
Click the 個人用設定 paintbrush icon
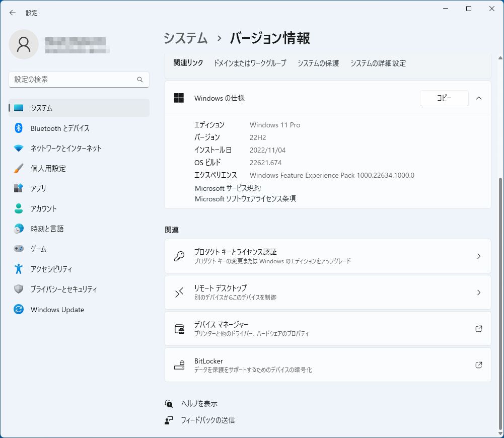(x=19, y=169)
